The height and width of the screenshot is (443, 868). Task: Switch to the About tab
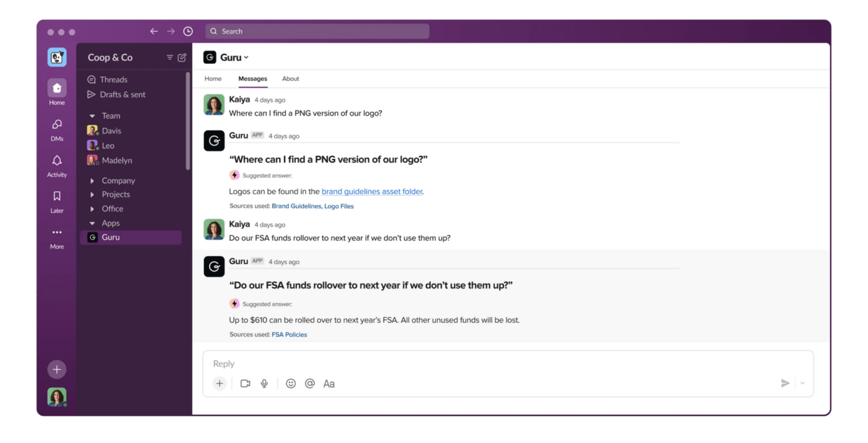291,79
